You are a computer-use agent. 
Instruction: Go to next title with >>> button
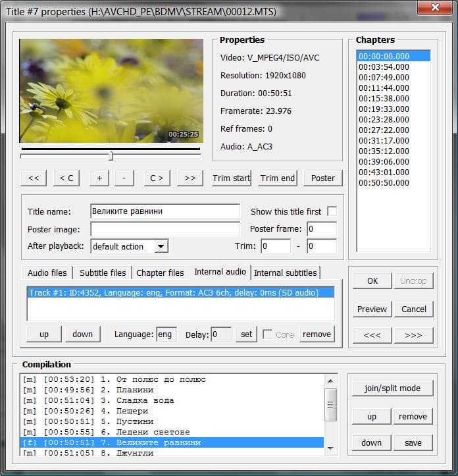tap(413, 336)
